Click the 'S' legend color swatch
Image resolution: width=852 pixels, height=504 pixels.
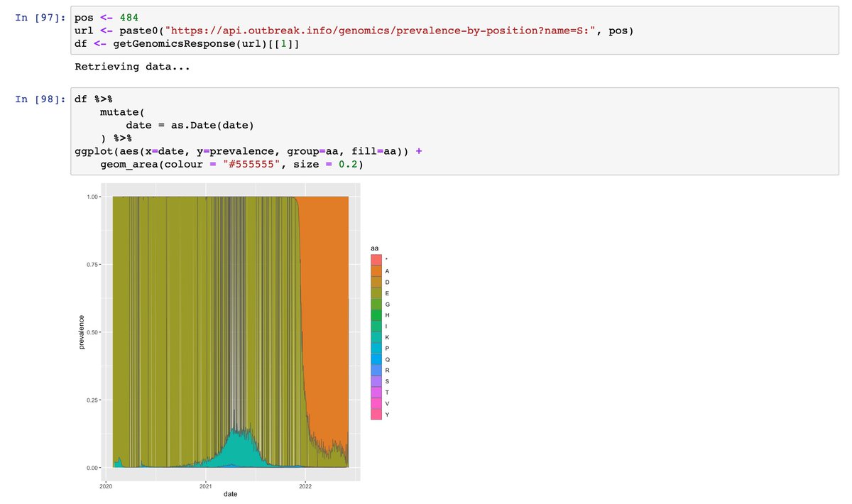point(376,381)
